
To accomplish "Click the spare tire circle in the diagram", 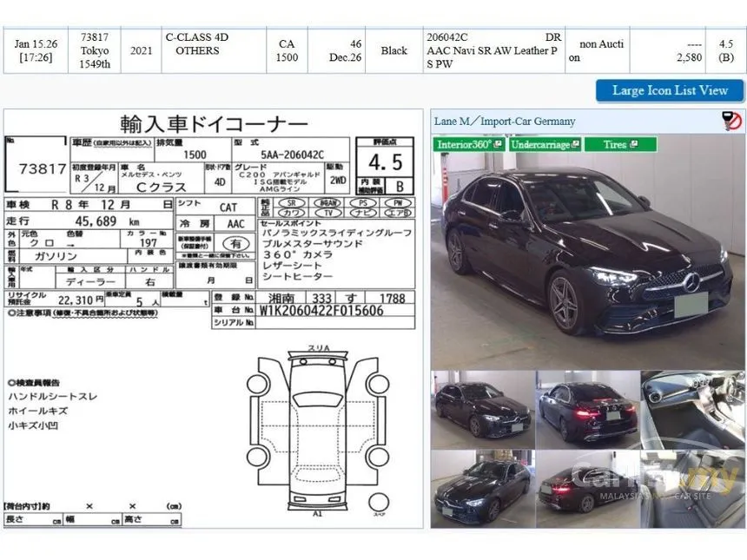I will click(379, 502).
